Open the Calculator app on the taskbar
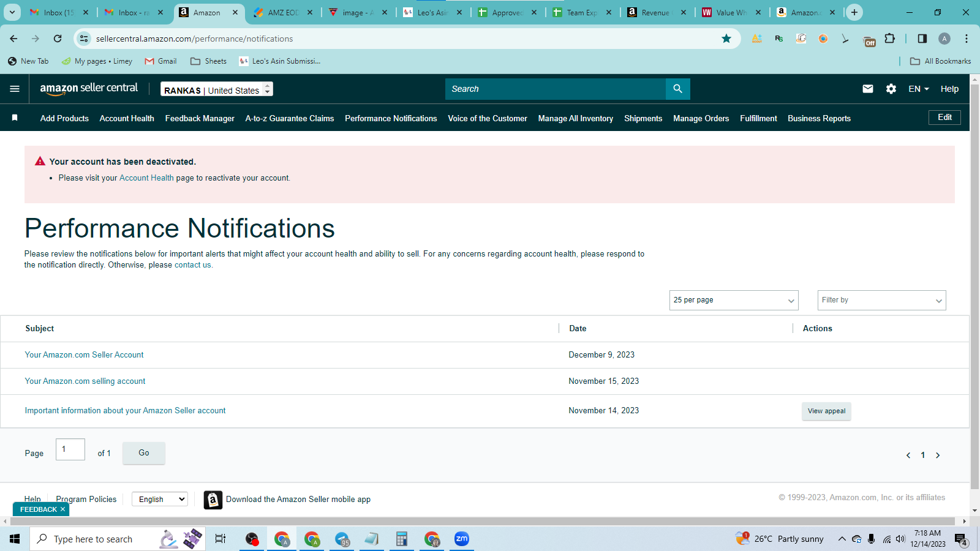This screenshot has height=551, width=980. click(x=401, y=539)
